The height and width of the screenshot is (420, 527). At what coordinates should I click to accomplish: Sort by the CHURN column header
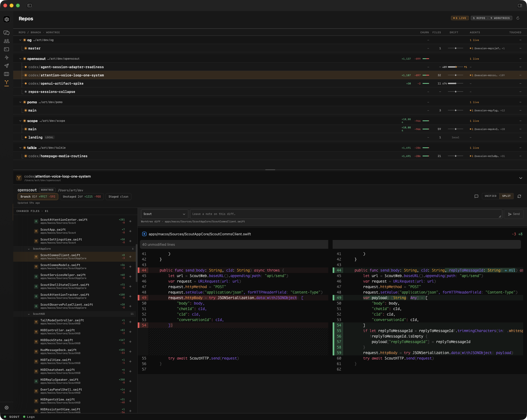point(424,32)
